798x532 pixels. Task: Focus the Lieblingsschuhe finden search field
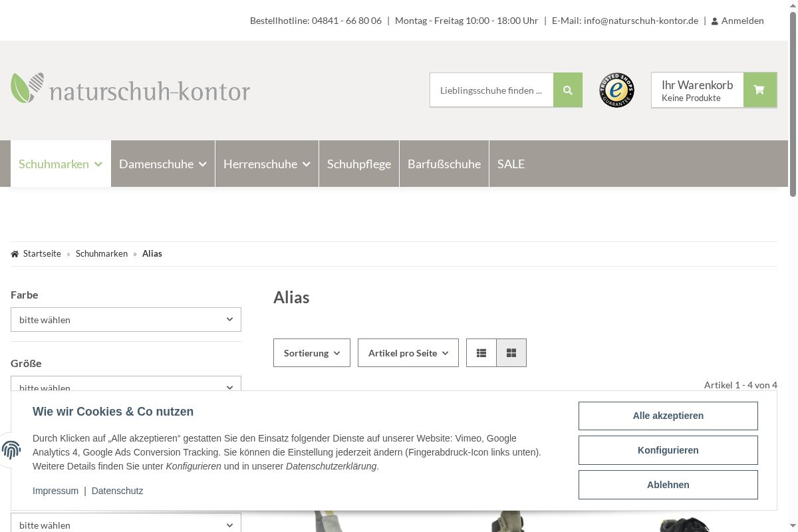[491, 90]
